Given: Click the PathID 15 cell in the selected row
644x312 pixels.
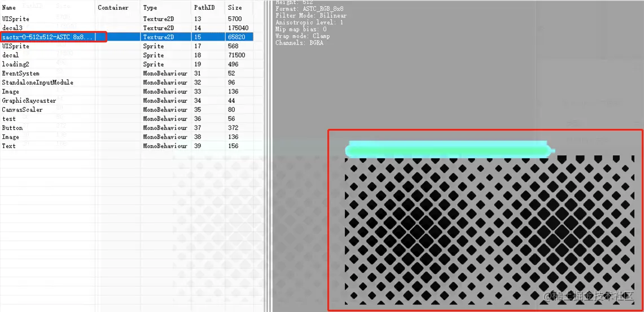Looking at the screenshot, I should tap(198, 37).
